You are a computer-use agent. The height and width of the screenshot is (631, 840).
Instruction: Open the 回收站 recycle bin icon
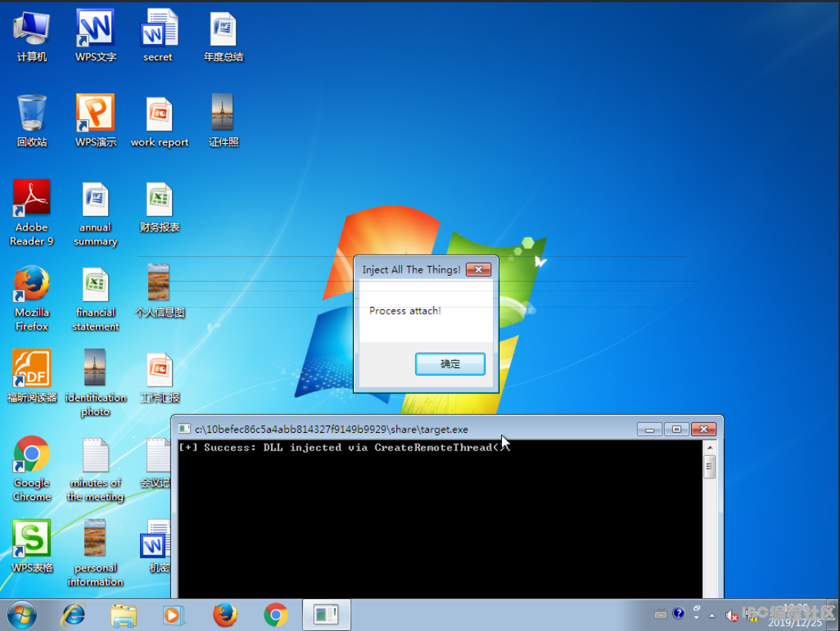pyautogui.click(x=31, y=121)
